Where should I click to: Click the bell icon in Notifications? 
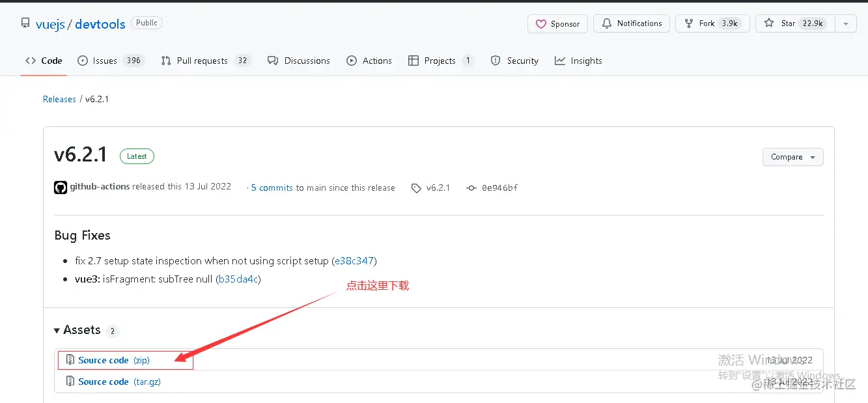[607, 23]
